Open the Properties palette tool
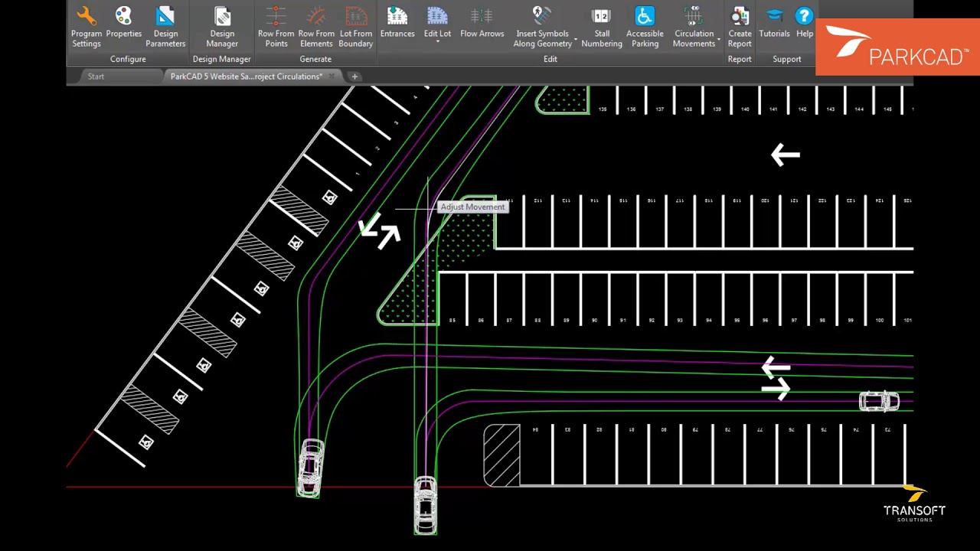This screenshot has width=980, height=551. [x=123, y=23]
